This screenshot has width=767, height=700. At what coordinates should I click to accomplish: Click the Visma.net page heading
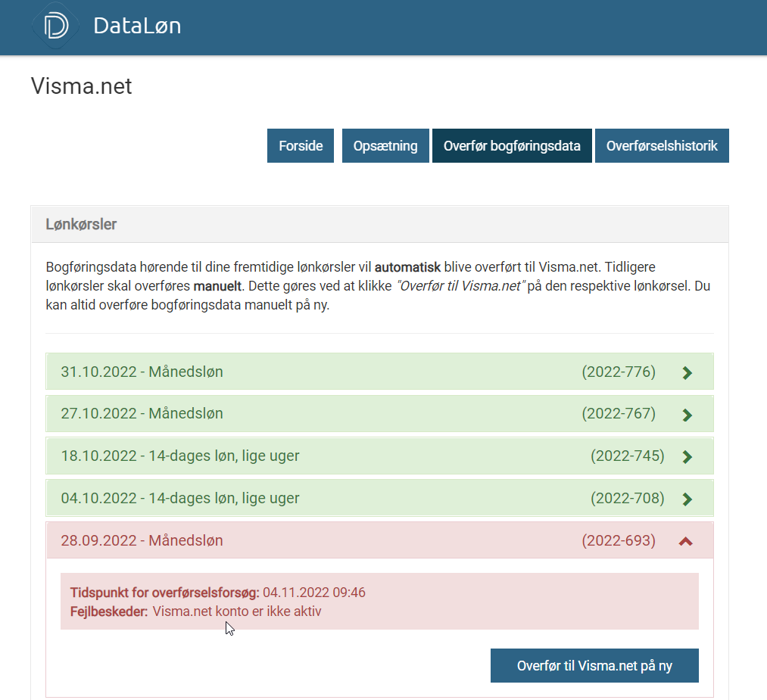click(82, 86)
